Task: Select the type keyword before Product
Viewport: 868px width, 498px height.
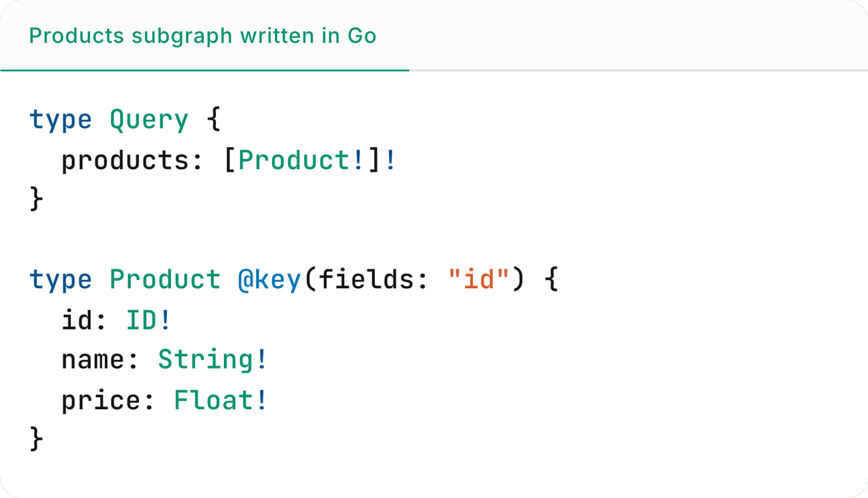Action: 61,279
